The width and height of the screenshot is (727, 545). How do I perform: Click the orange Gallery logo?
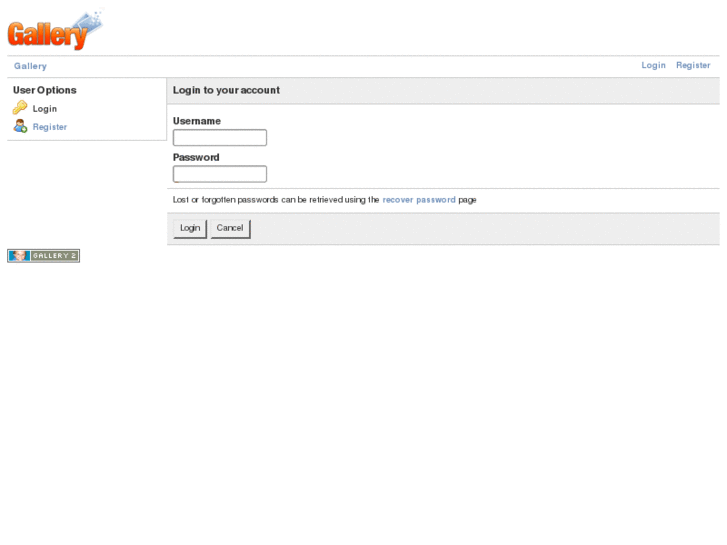pyautogui.click(x=54, y=31)
